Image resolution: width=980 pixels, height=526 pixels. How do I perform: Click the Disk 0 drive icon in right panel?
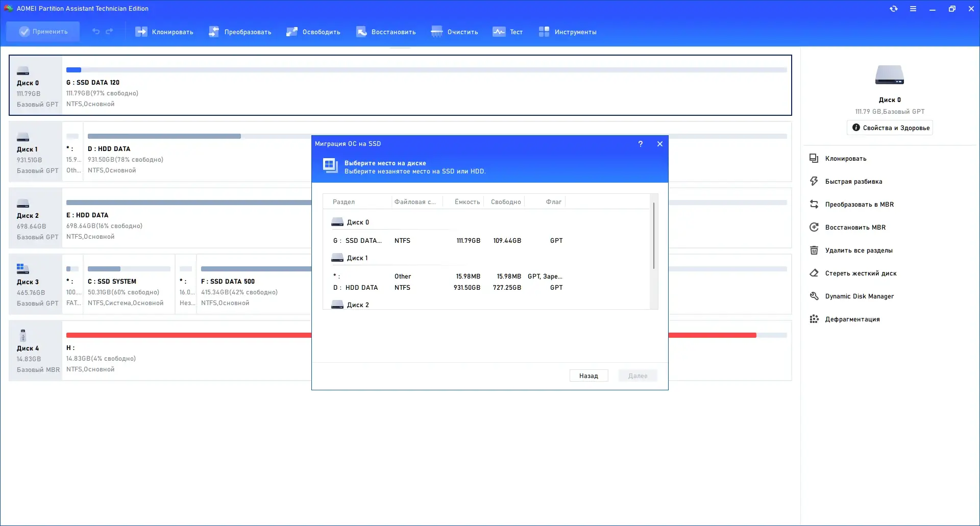(890, 75)
